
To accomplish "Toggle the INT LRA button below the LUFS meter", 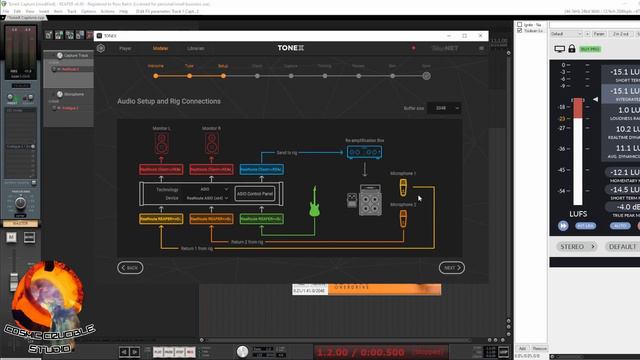I will [585, 226].
